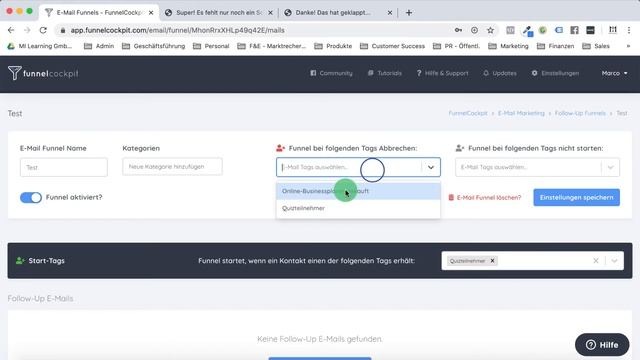This screenshot has width=640, height=360.
Task: Click the zoom plus icon in address bar
Action: (474, 30)
